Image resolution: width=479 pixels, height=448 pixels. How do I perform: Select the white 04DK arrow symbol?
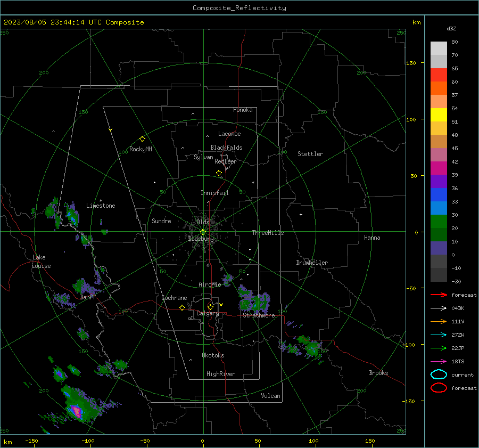439,308
